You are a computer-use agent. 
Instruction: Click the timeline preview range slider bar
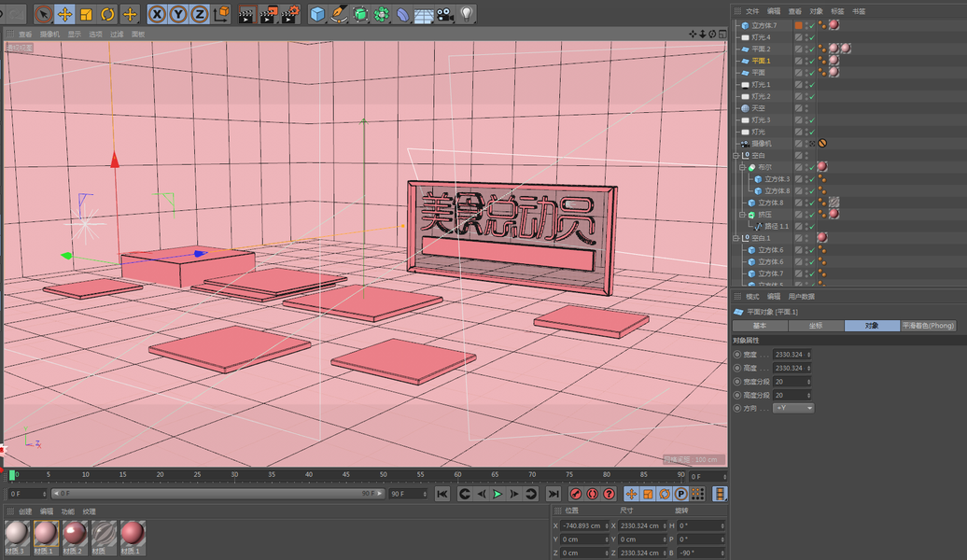click(217, 494)
